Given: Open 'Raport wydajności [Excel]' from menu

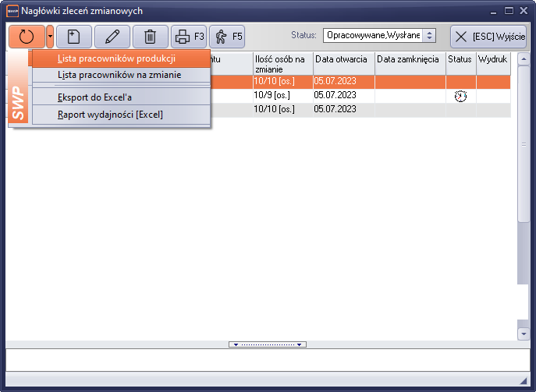Looking at the screenshot, I should [110, 115].
